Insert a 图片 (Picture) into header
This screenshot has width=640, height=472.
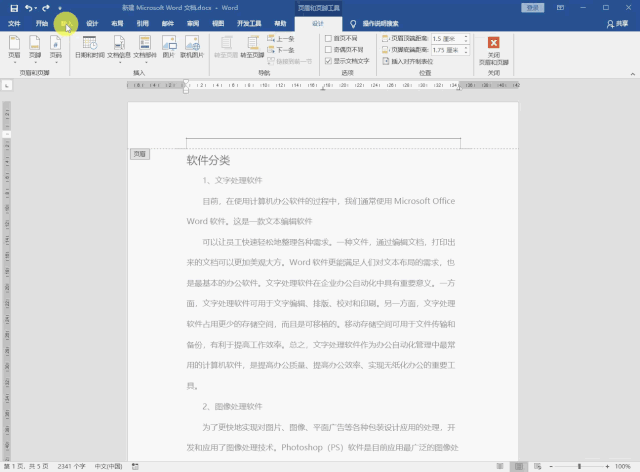point(169,47)
